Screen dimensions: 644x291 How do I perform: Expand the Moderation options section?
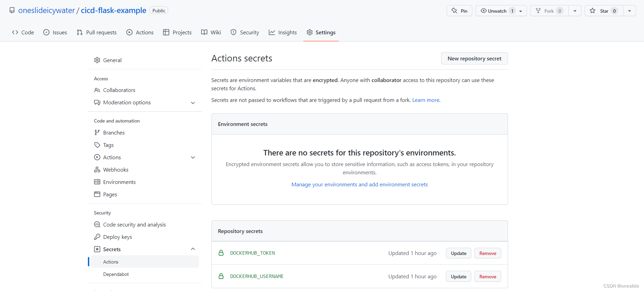pyautogui.click(x=193, y=103)
